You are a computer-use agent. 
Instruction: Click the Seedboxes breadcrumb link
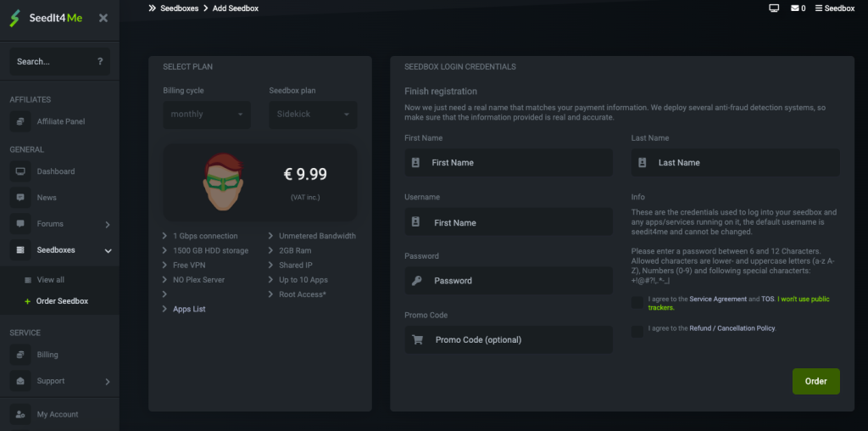click(180, 8)
